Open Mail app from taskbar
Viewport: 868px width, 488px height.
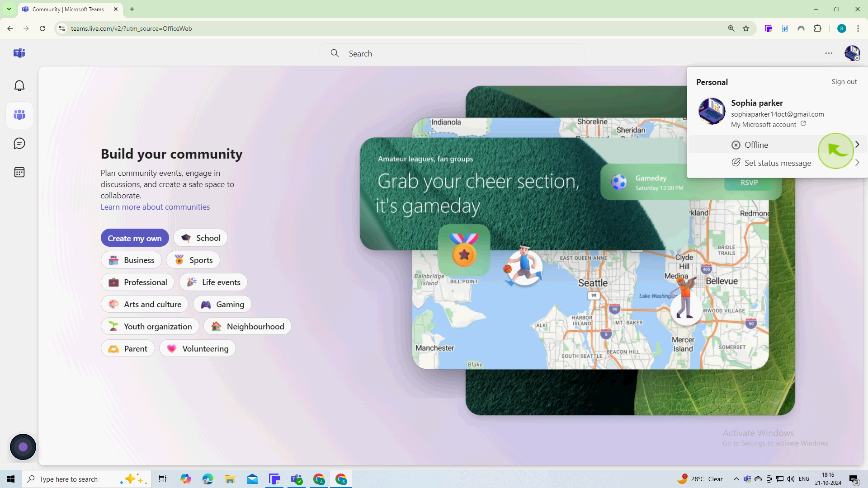click(x=252, y=479)
